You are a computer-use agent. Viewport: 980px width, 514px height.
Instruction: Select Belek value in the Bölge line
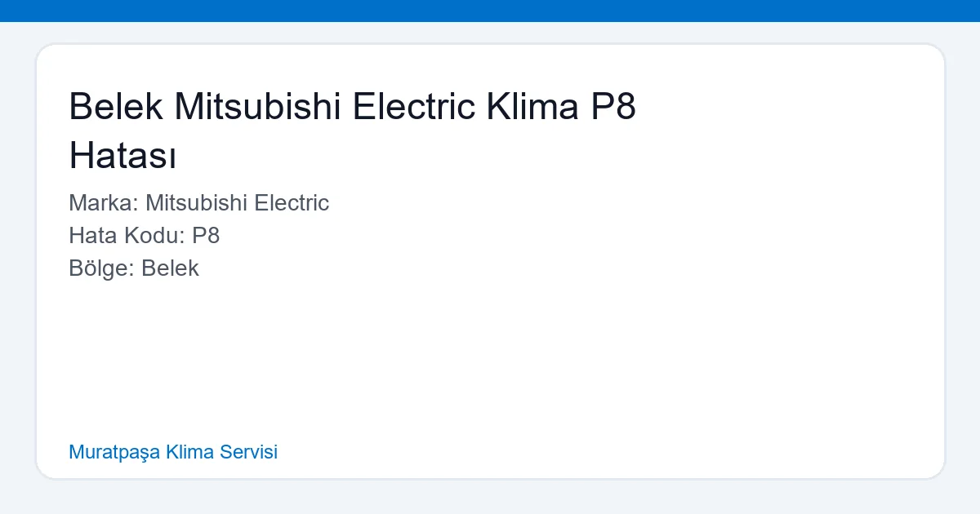[171, 268]
